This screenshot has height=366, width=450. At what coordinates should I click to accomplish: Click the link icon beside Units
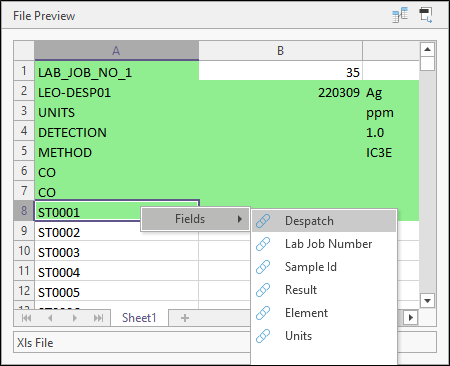263,336
